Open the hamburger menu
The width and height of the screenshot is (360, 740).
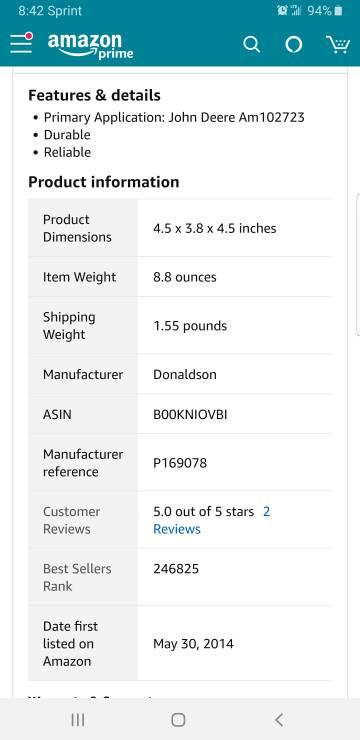pyautogui.click(x=22, y=43)
